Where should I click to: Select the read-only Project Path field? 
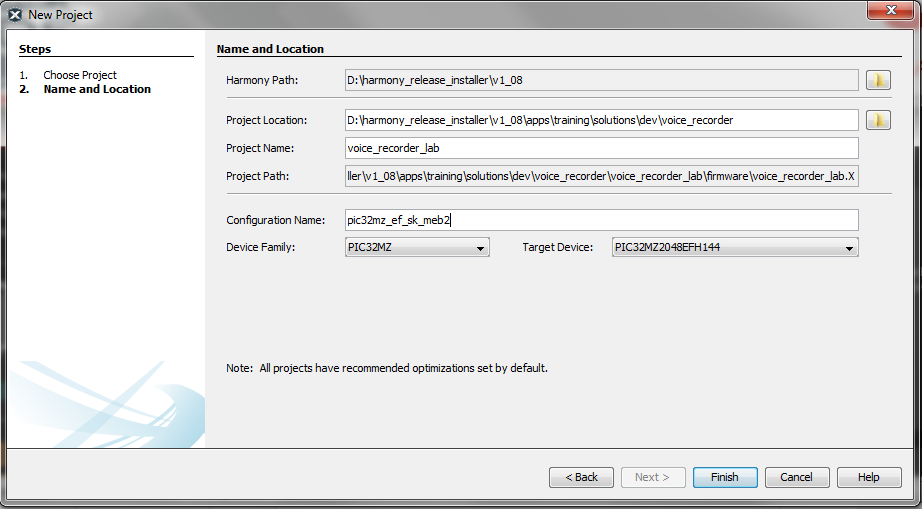(x=601, y=176)
